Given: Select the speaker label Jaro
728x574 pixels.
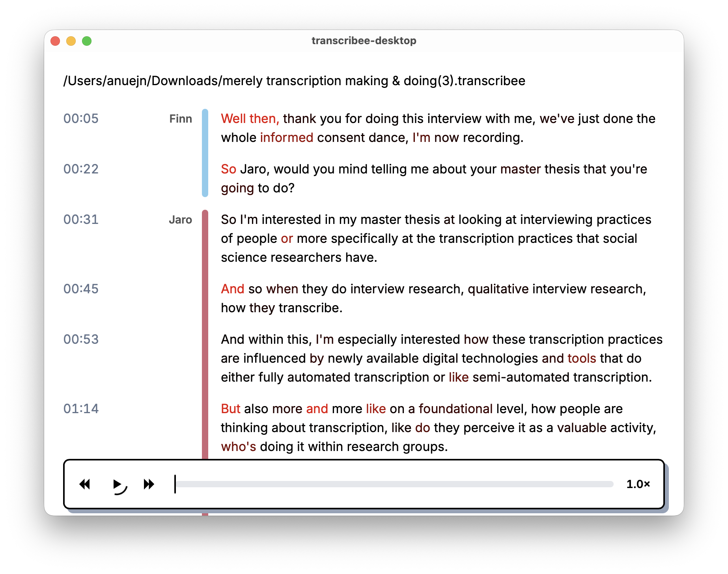Looking at the screenshot, I should coord(180,220).
